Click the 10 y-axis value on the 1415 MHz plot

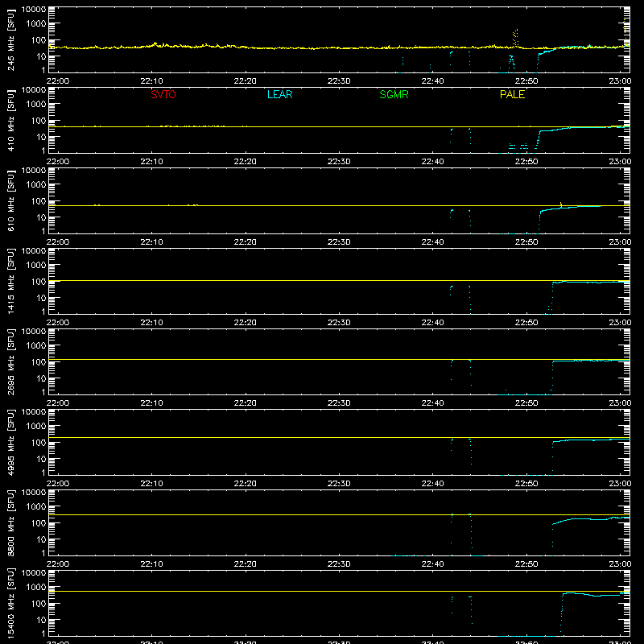pyautogui.click(x=41, y=298)
